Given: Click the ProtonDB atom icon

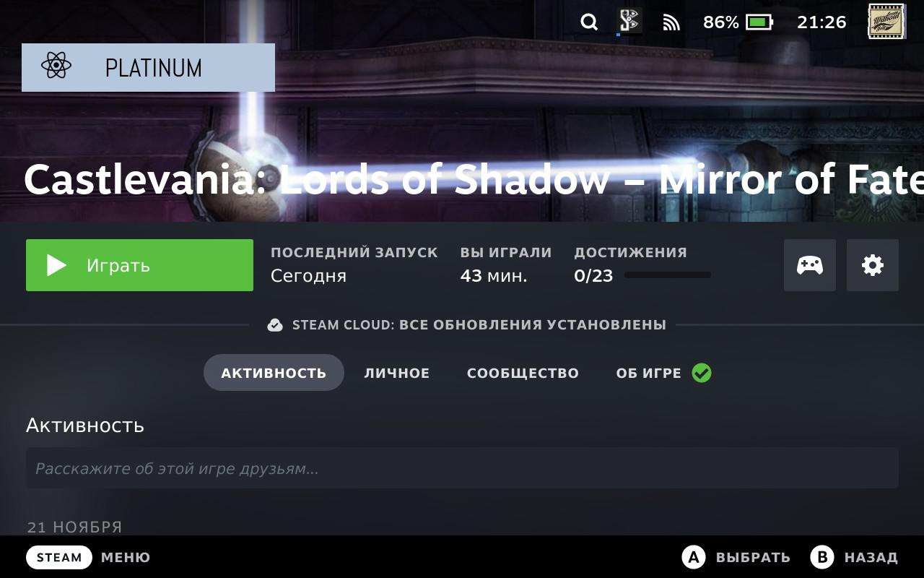Looking at the screenshot, I should tap(56, 66).
